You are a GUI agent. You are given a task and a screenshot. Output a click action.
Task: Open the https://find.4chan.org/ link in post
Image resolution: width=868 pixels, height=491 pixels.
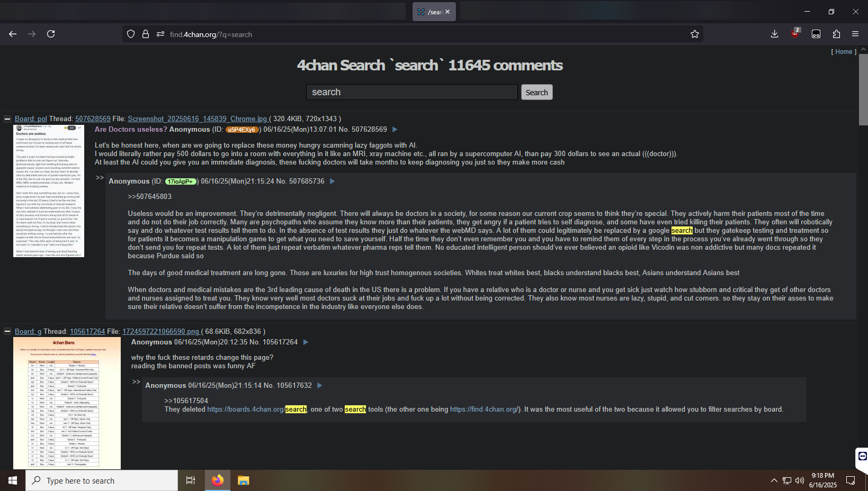tap(484, 410)
